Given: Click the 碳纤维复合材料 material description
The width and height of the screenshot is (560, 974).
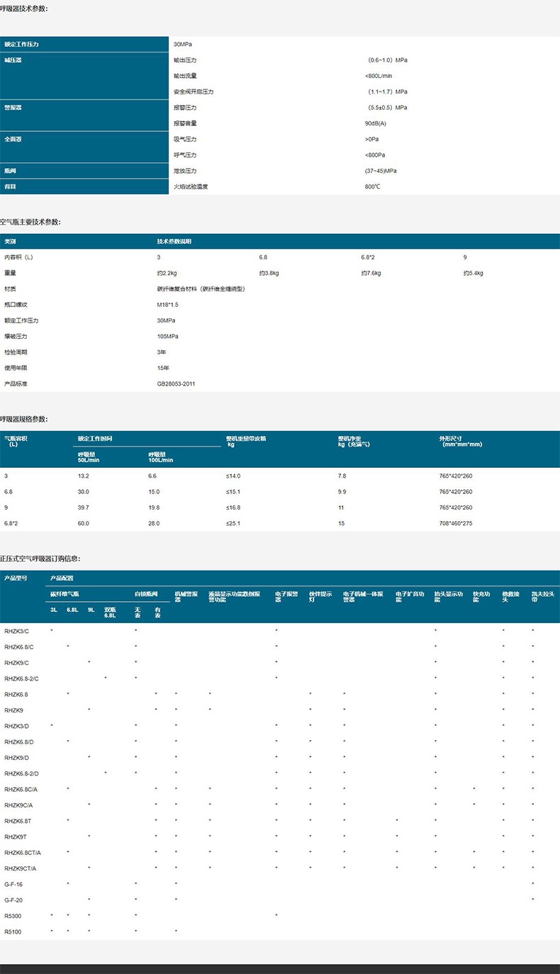Looking at the screenshot, I should tap(201, 289).
